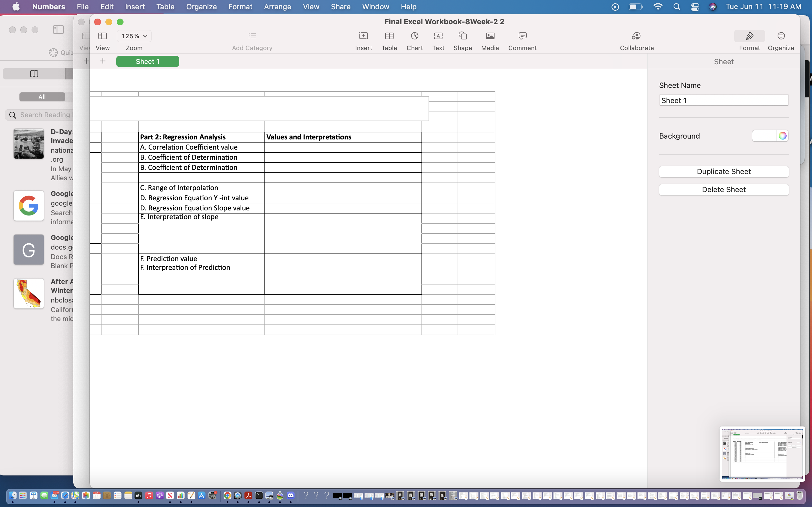Open the Table toolbar icon

click(389, 36)
